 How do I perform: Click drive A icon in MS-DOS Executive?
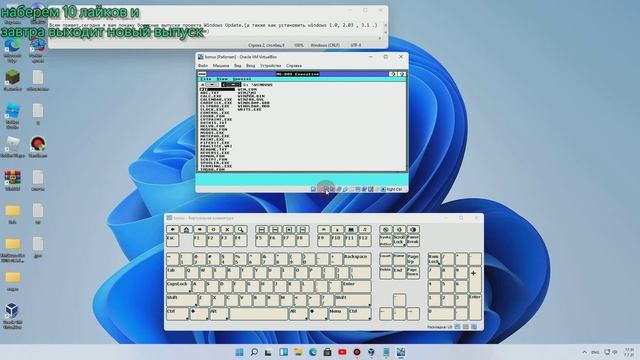[210, 84]
